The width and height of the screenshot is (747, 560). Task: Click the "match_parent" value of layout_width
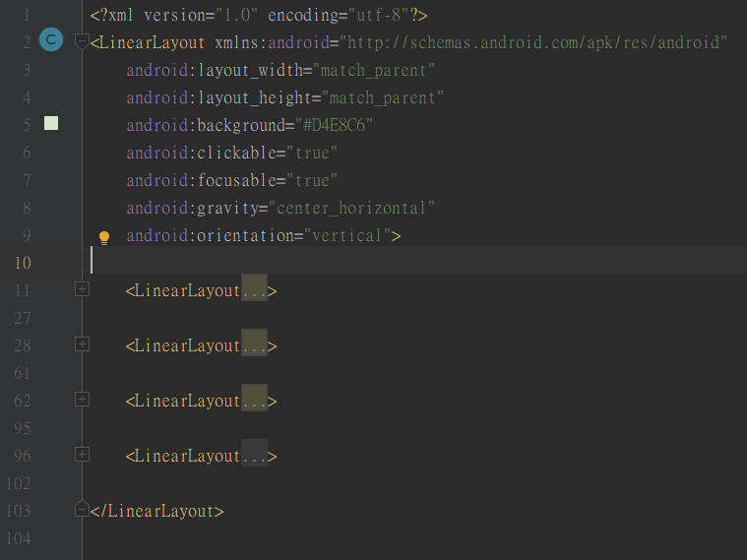[374, 71]
